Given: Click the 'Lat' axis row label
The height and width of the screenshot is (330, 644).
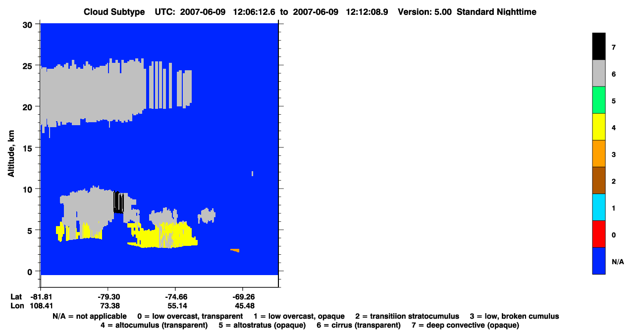Looking at the screenshot, I should click(16, 297).
